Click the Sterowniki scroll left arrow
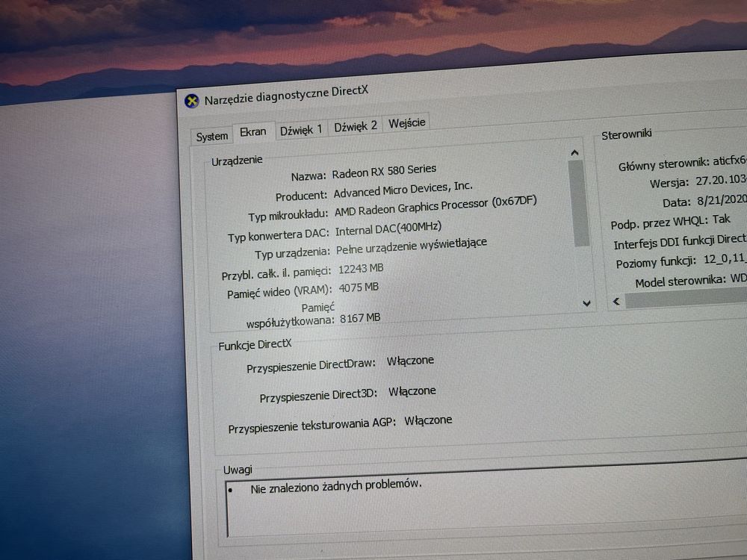 click(616, 302)
